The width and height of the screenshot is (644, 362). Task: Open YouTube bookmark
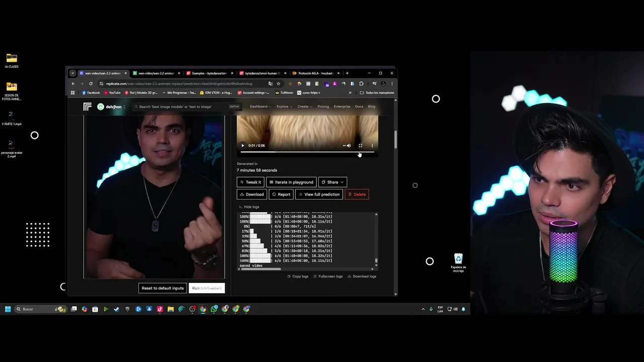click(112, 93)
